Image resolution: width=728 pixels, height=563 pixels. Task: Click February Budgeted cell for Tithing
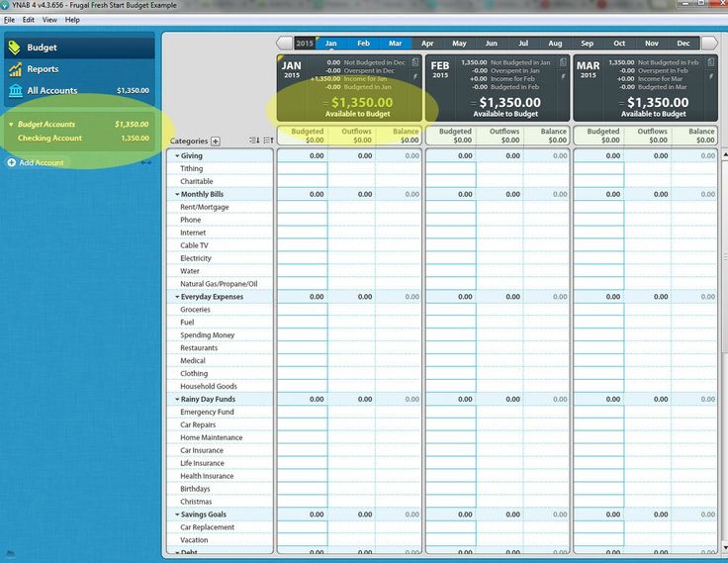[451, 168]
